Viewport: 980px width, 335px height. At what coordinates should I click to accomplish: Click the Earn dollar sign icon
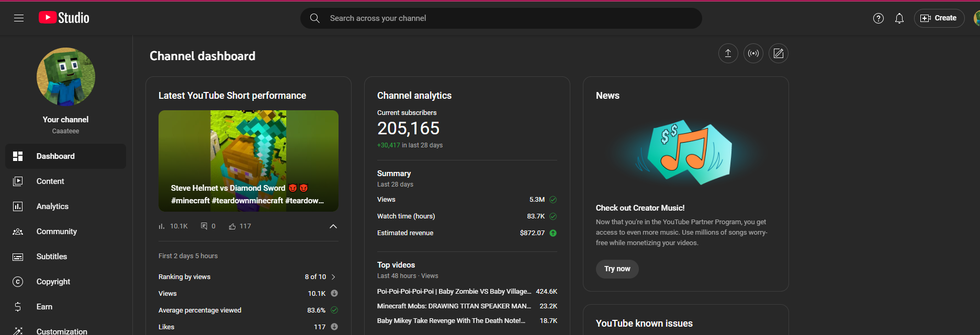18,307
